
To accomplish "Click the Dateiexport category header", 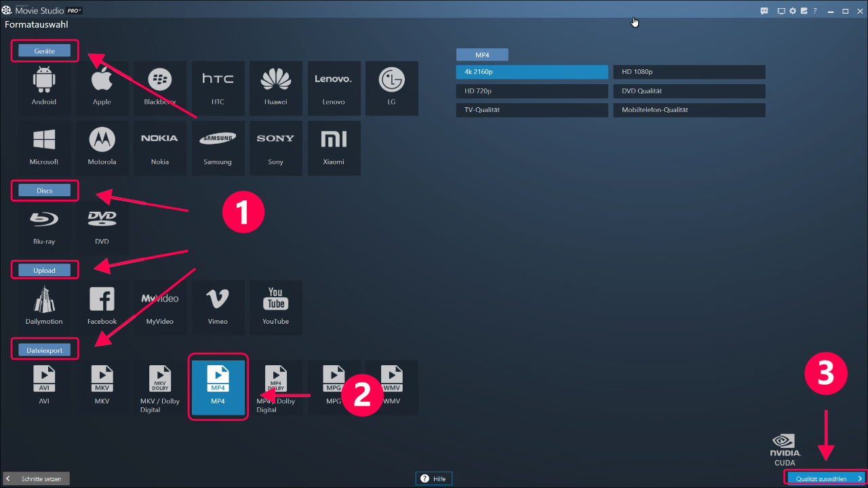I will pos(45,350).
